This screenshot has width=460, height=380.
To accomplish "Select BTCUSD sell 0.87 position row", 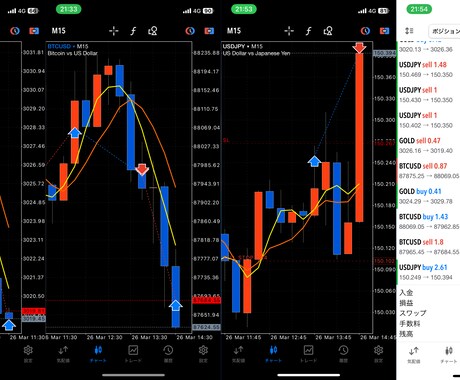I will coord(428,171).
